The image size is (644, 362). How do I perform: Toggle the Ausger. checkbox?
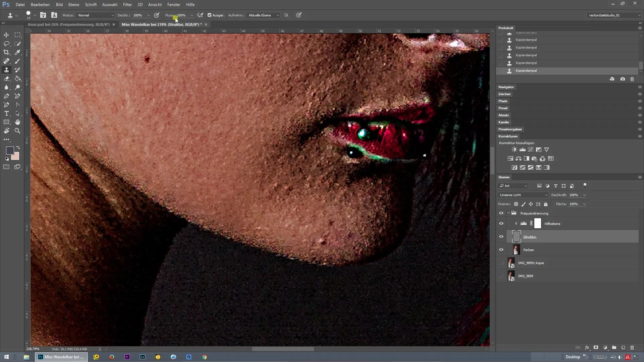pos(209,15)
